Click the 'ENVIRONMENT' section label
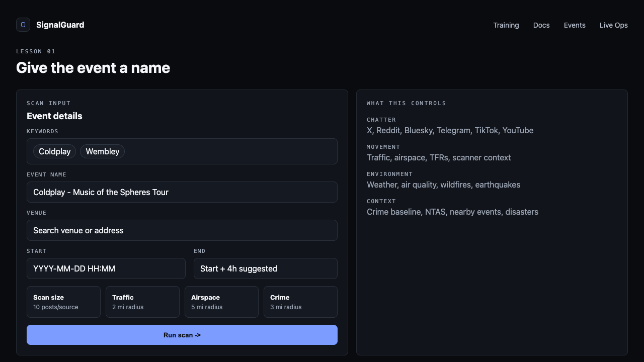 (390, 174)
